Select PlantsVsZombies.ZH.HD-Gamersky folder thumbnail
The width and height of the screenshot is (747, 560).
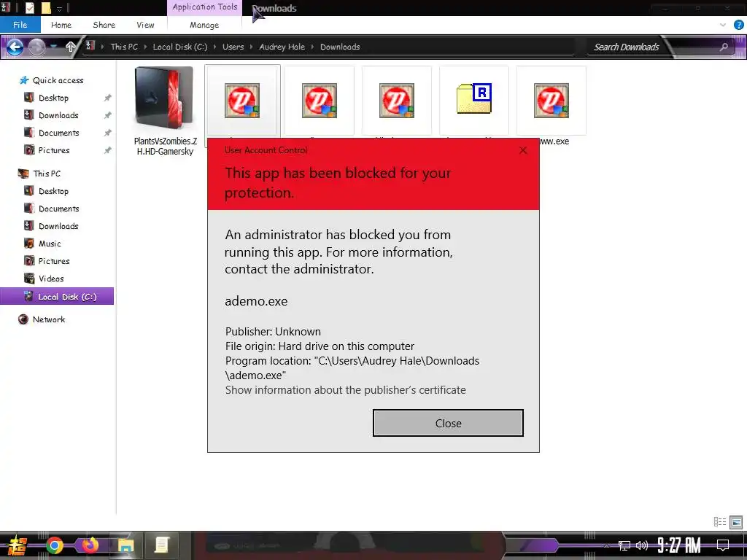click(x=165, y=98)
